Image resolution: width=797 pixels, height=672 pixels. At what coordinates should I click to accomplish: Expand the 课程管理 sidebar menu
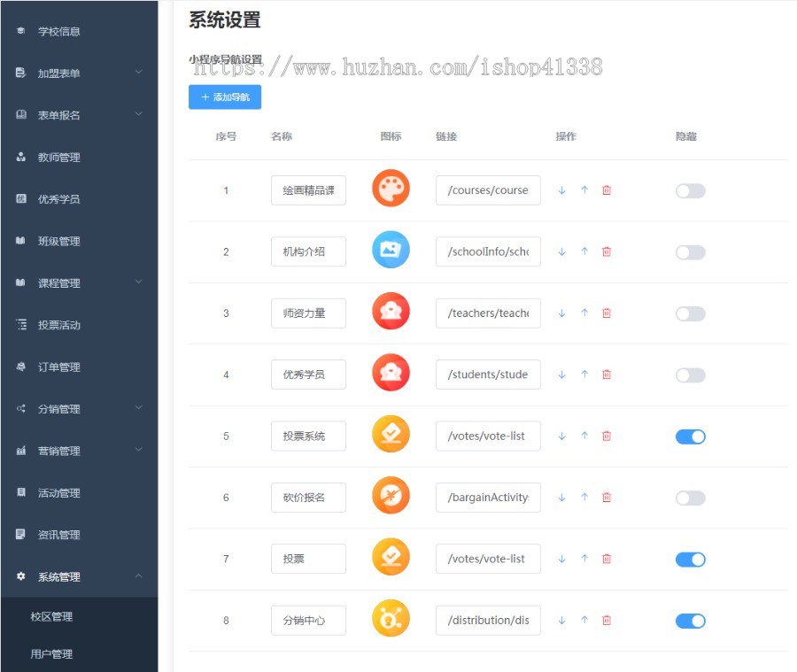pyautogui.click(x=79, y=283)
